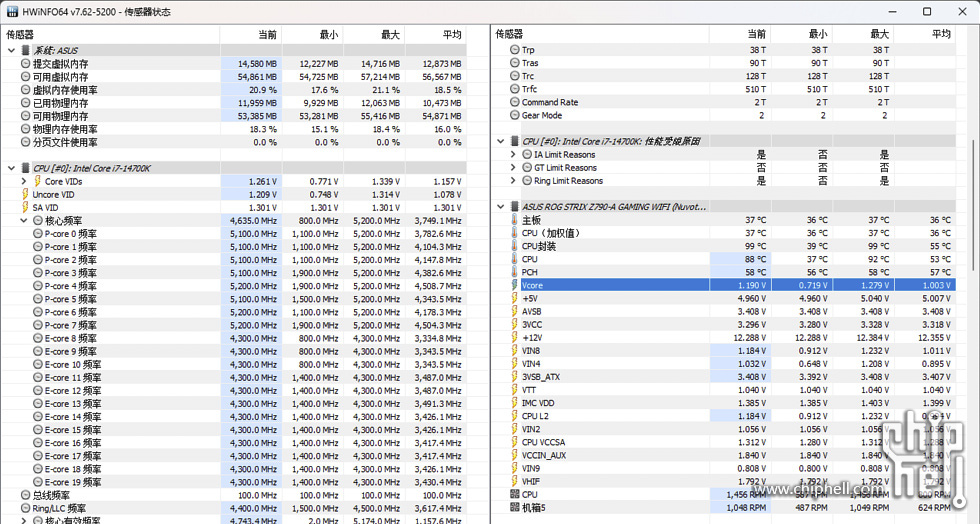The width and height of the screenshot is (980, 524).
Task: Click the thermometer icon beside 主板
Action: tap(514, 220)
